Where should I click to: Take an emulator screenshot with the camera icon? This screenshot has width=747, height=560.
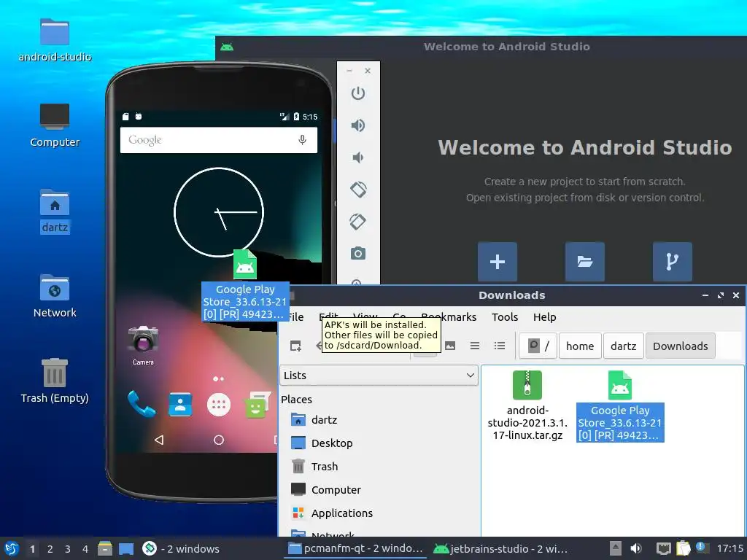357,253
